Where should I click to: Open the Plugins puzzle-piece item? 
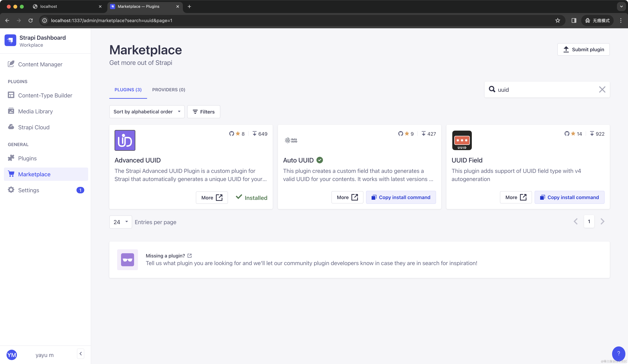point(27,158)
